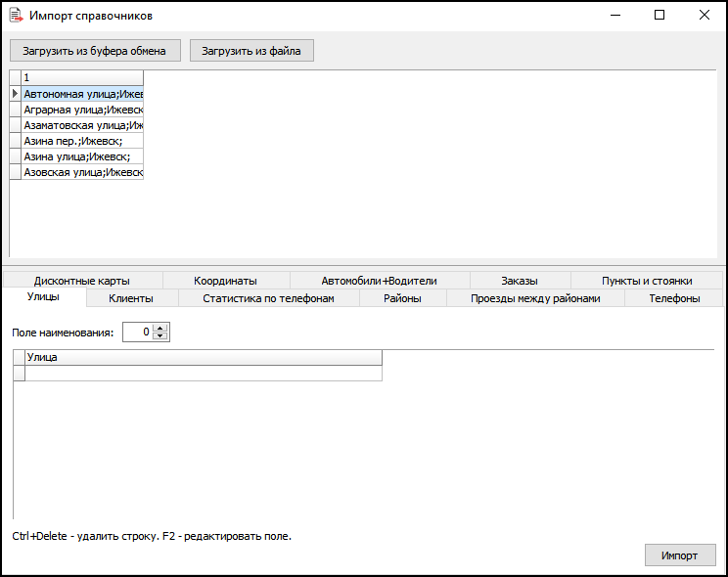Increase the "Поле наименования" spinner value
This screenshot has height=577, width=728.
click(x=161, y=328)
